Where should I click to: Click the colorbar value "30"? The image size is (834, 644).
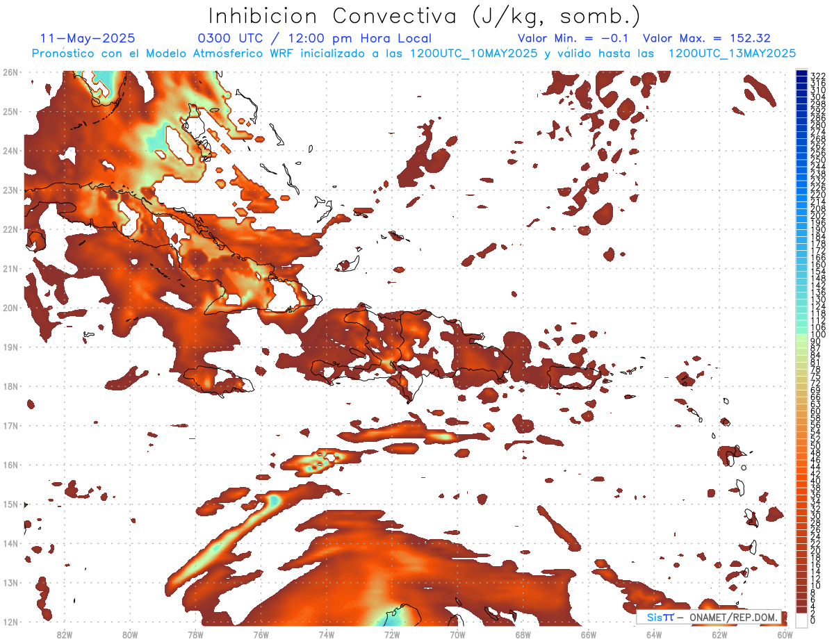coord(815,515)
